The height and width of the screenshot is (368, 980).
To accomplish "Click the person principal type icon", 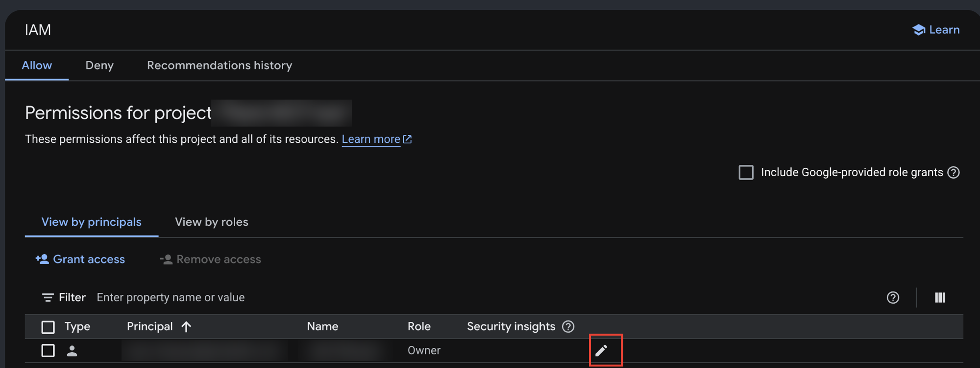I will pyautogui.click(x=72, y=350).
